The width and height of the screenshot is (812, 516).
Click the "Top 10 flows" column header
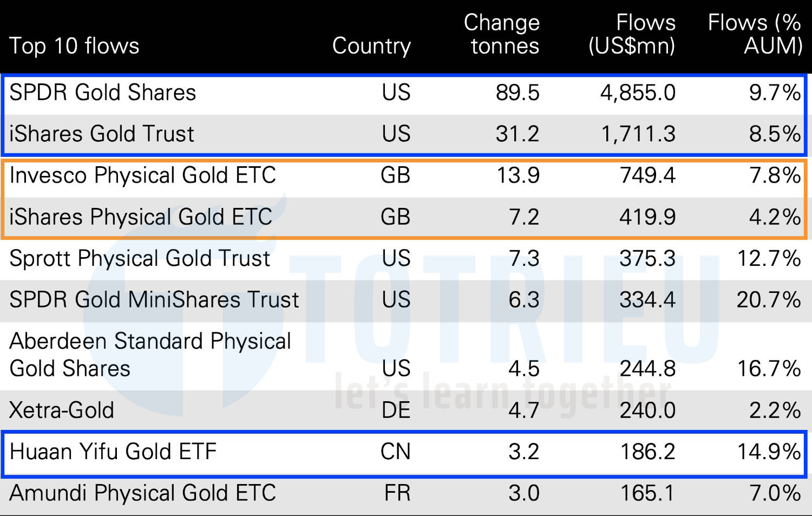click(74, 46)
